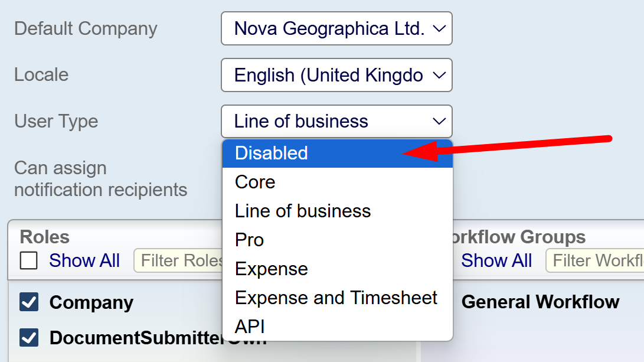Select the General Workflow group item
Screen dimensions: 644x362
(x=540, y=302)
